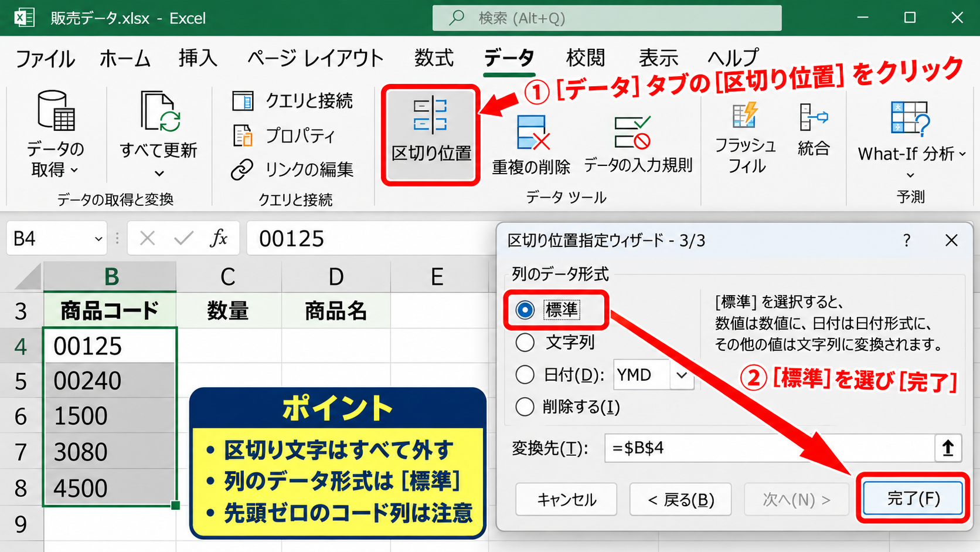
Task: Expand the すべて更新 dropdown chevron
Action: point(159,174)
